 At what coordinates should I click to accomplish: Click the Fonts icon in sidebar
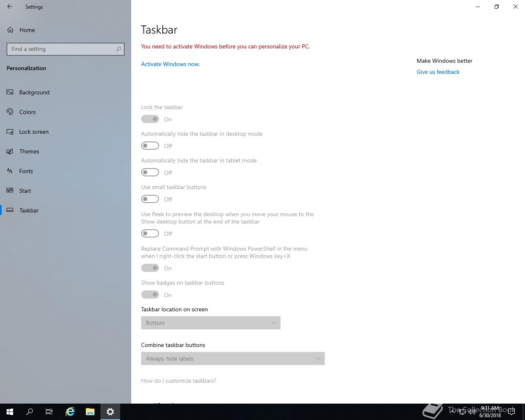(10, 171)
